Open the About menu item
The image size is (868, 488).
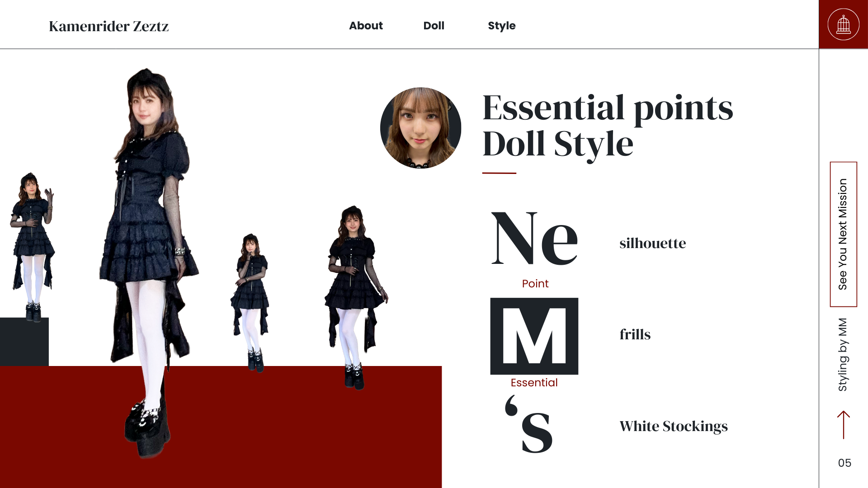(x=366, y=26)
